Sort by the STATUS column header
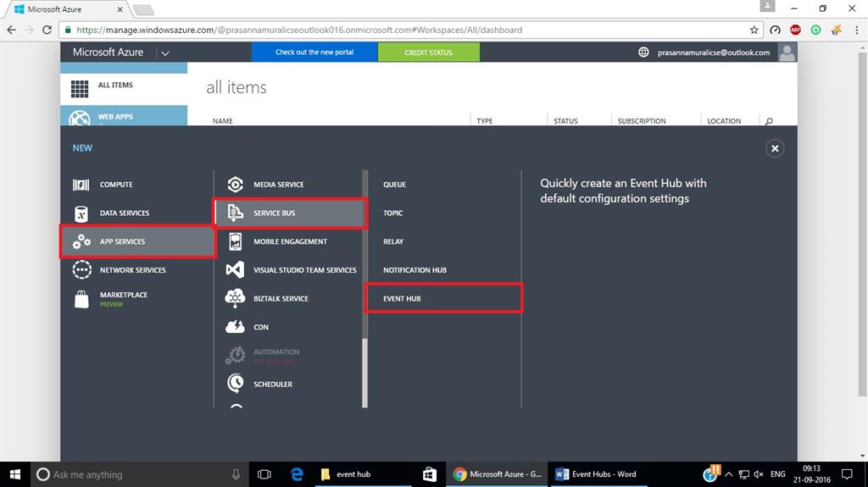Image resolution: width=868 pixels, height=487 pixels. (x=565, y=121)
